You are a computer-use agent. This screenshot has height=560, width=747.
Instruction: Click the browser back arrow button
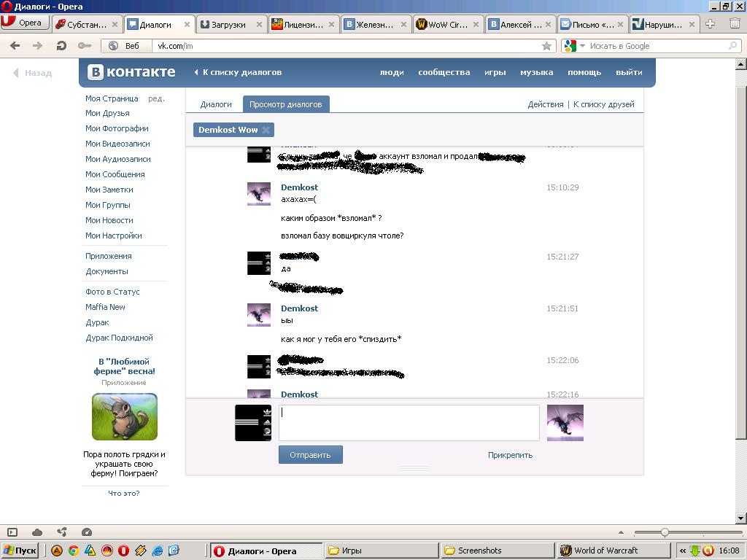(x=15, y=46)
